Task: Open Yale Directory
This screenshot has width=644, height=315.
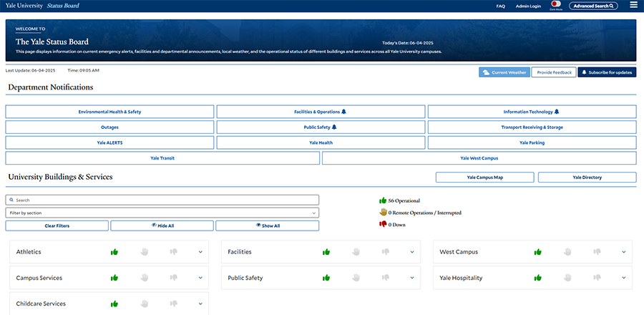Action: coord(587,178)
